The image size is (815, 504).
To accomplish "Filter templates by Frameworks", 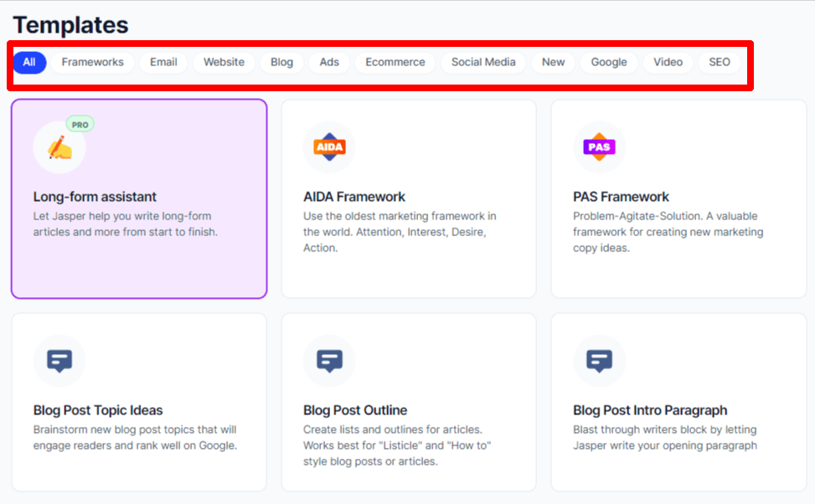I will 92,62.
